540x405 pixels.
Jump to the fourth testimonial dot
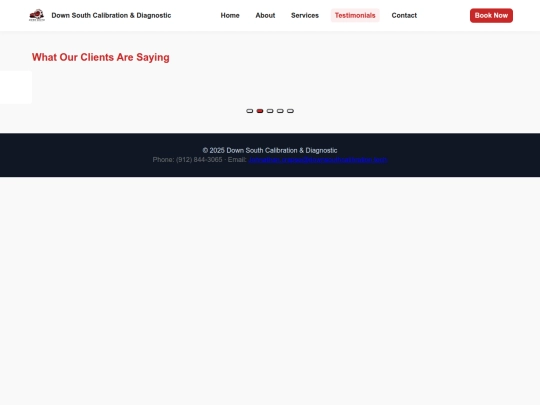[280, 111]
